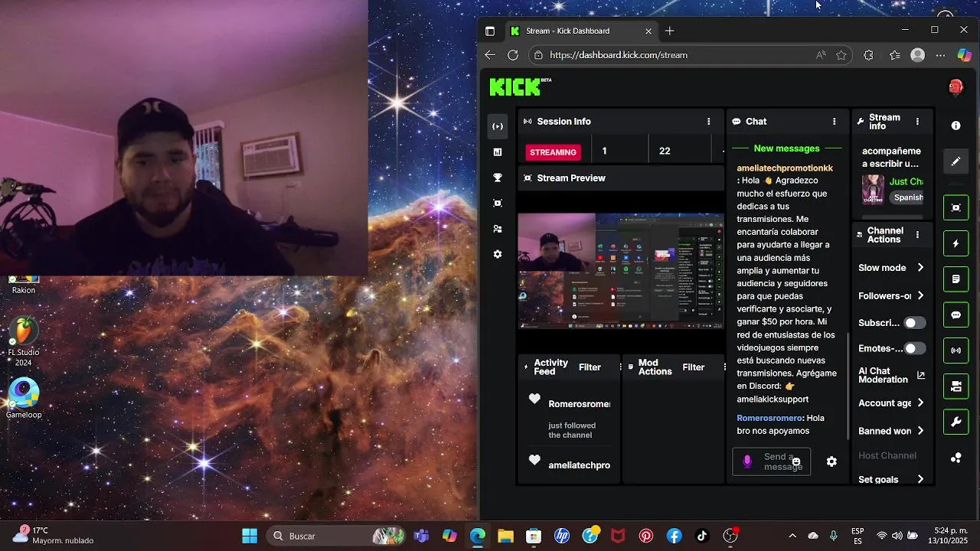Click the Host Channel action

[887, 455]
